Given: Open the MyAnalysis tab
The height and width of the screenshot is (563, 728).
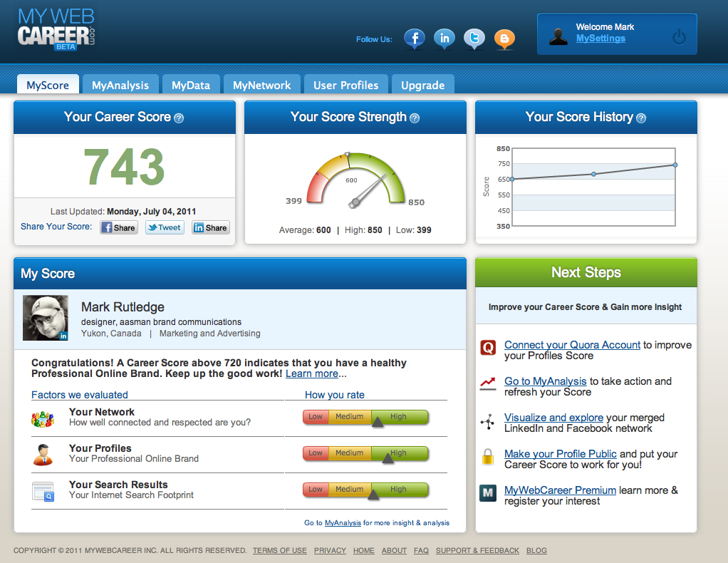Looking at the screenshot, I should [120, 85].
